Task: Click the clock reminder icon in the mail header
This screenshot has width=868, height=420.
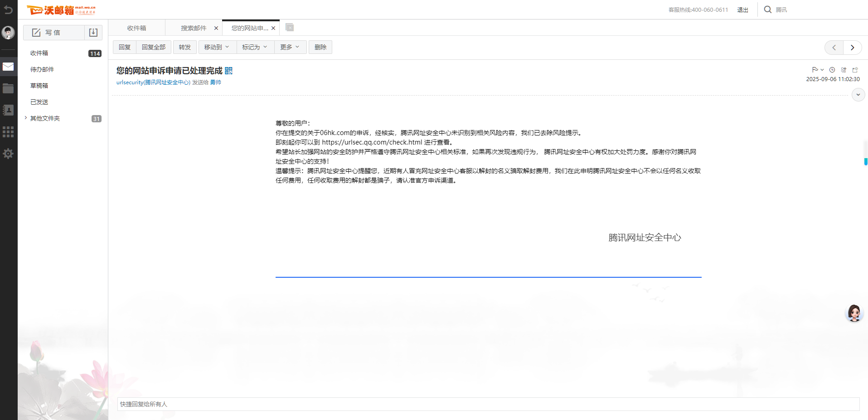Action: pos(832,70)
